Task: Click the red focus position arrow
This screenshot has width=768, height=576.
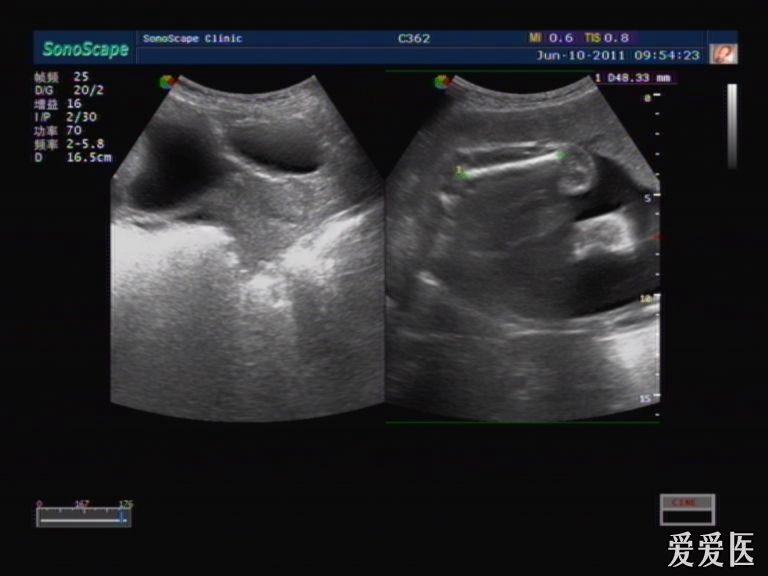Action: click(x=655, y=238)
